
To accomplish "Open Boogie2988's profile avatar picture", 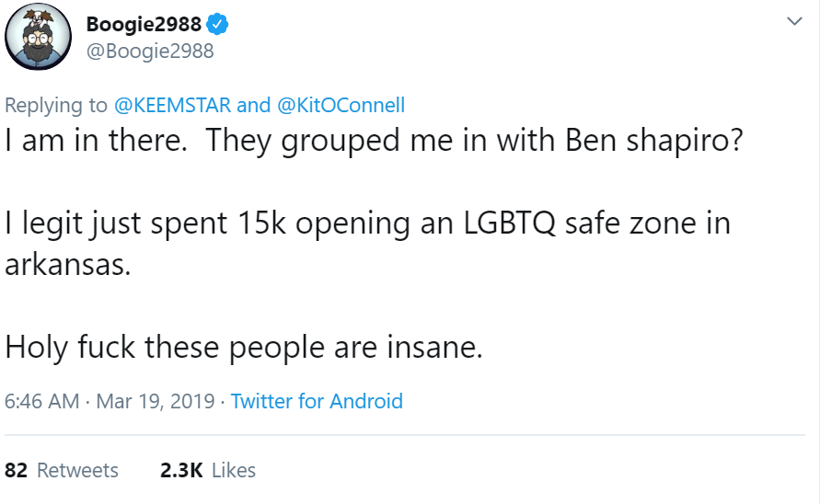I will 38,36.
